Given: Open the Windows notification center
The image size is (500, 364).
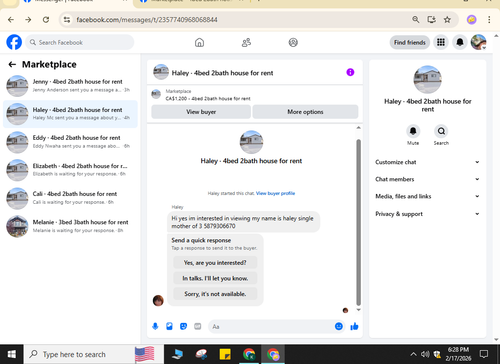Looking at the screenshot, I should (x=483, y=354).
